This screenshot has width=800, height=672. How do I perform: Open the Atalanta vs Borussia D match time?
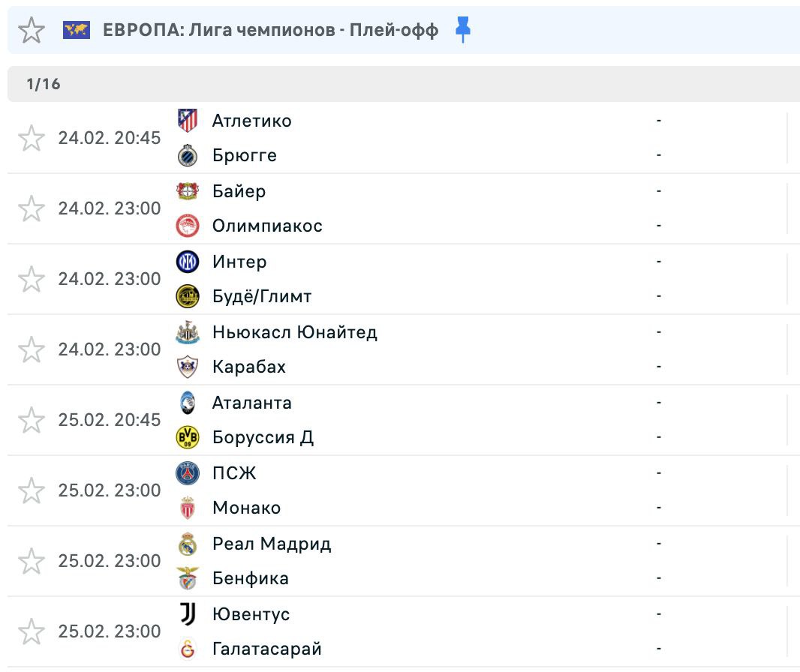[x=110, y=420]
